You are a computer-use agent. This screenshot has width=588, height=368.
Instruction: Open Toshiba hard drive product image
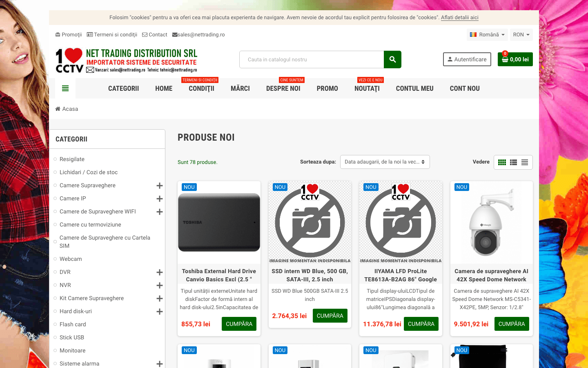pos(219,222)
